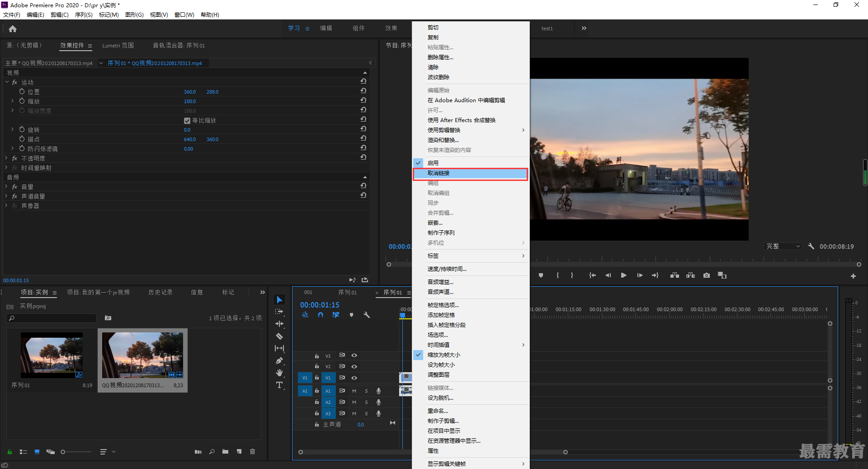Export frame with camera icon

tap(707, 275)
